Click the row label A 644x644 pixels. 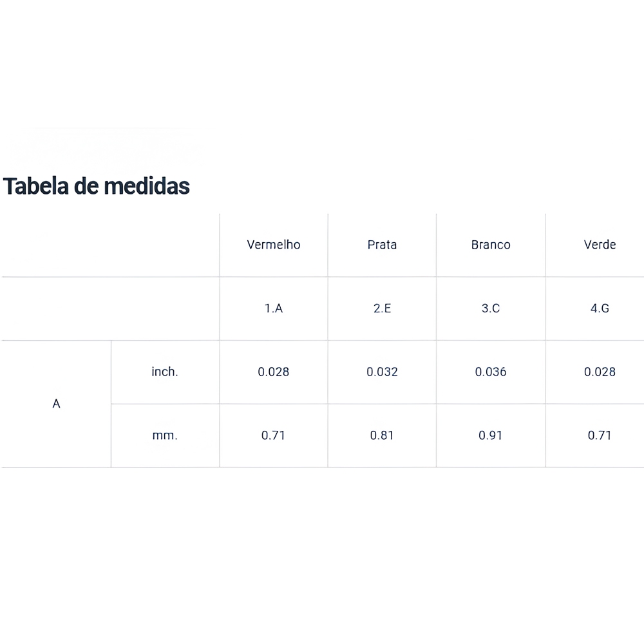pyautogui.click(x=57, y=404)
